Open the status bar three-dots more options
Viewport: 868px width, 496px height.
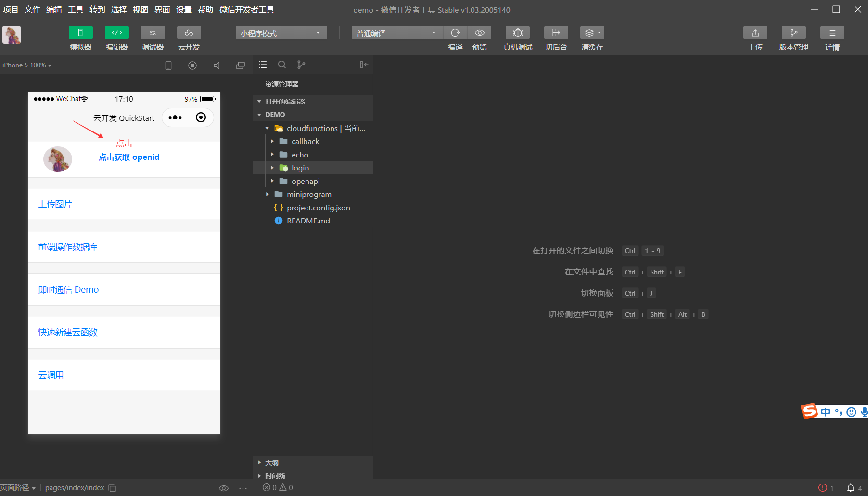coord(243,488)
